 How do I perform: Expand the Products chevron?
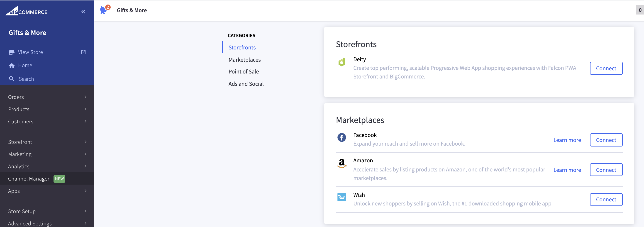(x=85, y=109)
